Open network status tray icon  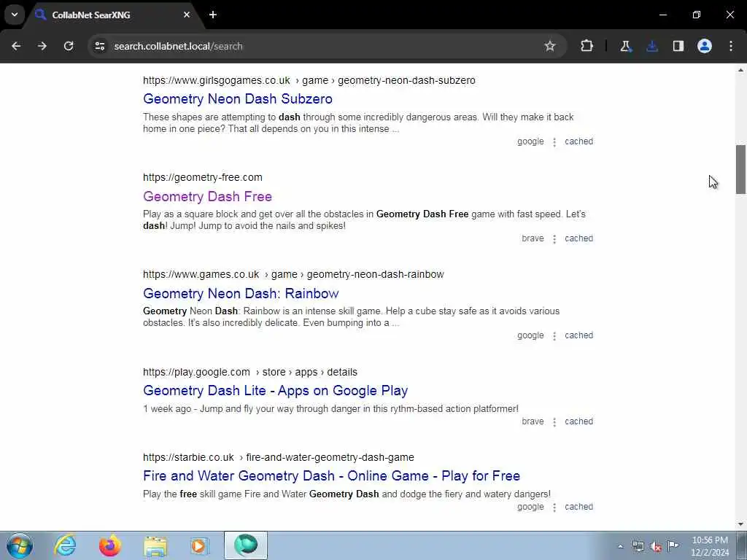tap(638, 547)
